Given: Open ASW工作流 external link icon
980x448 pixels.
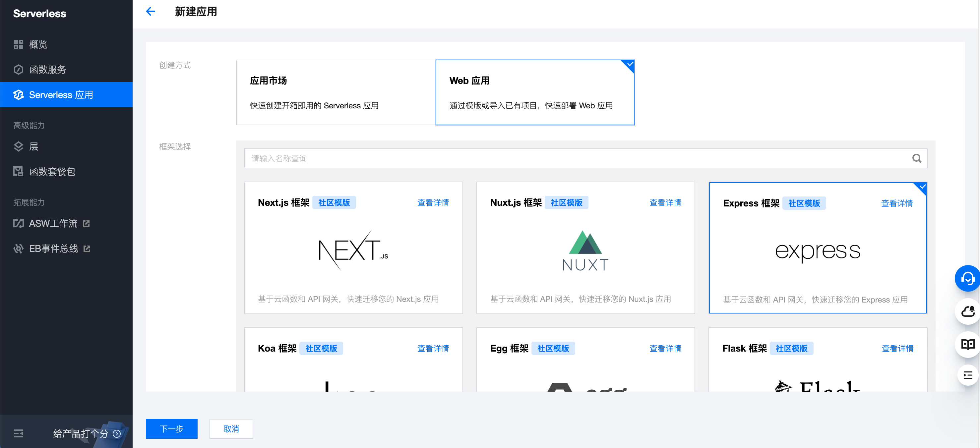Looking at the screenshot, I should coord(86,224).
